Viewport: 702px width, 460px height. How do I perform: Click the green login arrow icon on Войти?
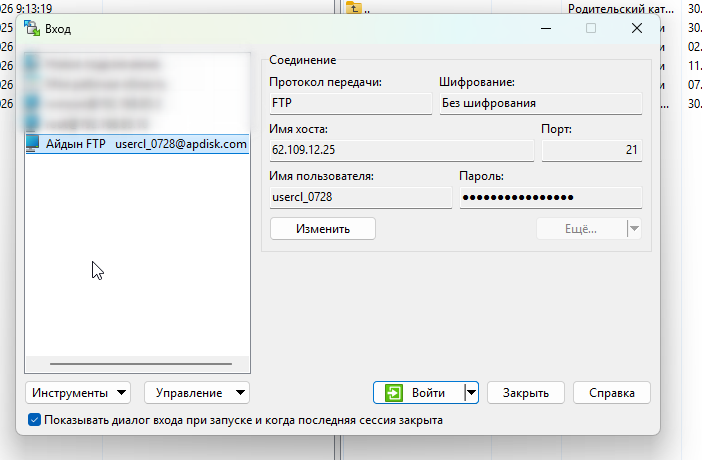coord(394,393)
